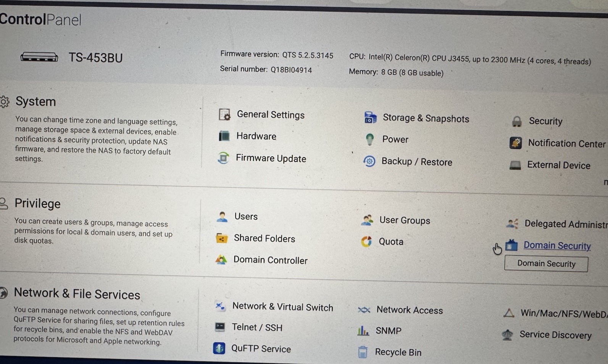This screenshot has width=608, height=364.
Task: Click the Storage & Snapshots icon
Action: pyautogui.click(x=370, y=118)
